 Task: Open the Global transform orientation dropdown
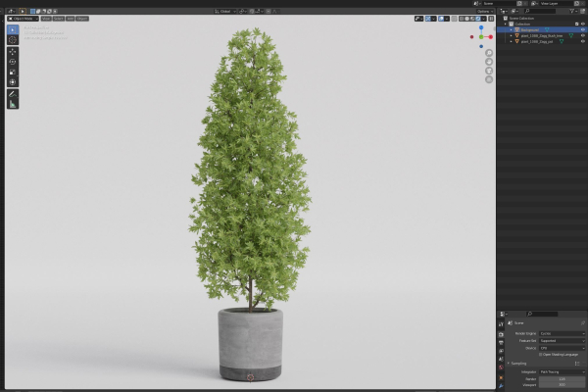(x=225, y=11)
